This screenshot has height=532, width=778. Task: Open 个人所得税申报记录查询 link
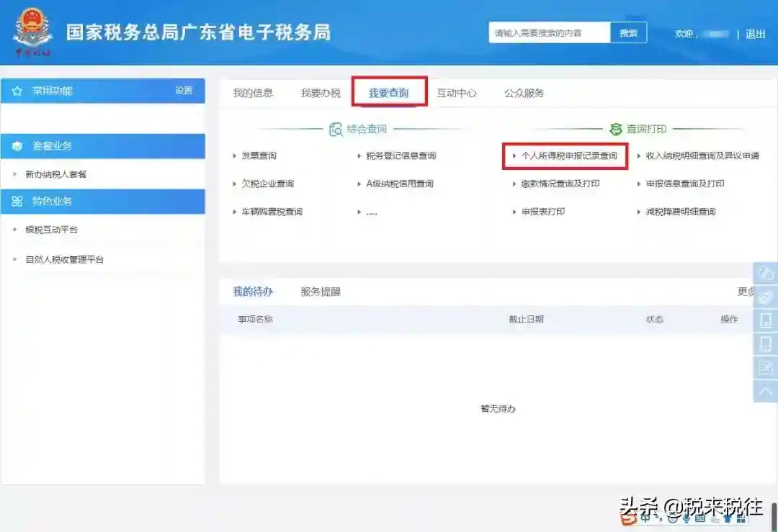(568, 155)
